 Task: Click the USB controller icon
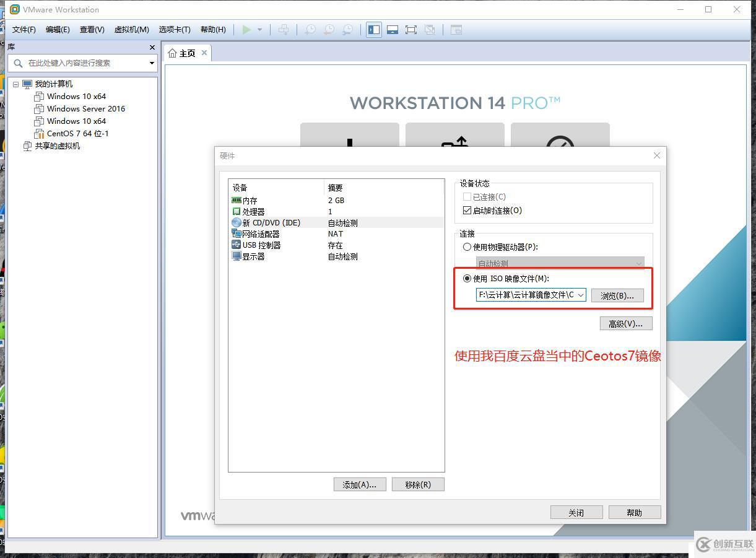pyautogui.click(x=236, y=245)
